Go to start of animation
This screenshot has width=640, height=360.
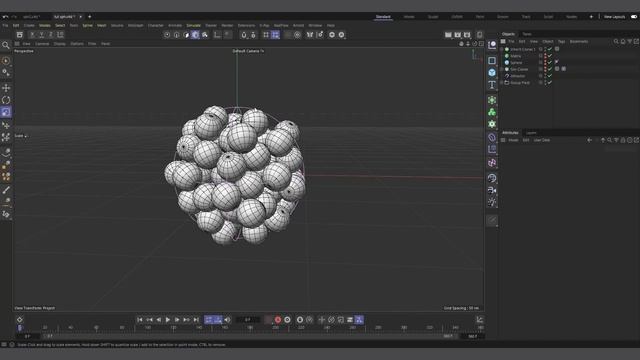pos(140,320)
